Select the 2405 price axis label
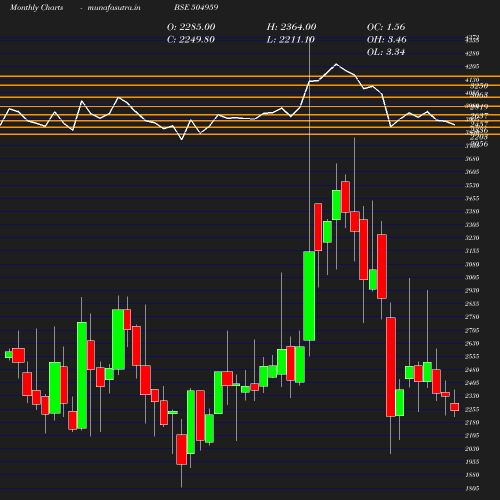Viewport: 500px width, 500px height. click(472, 383)
